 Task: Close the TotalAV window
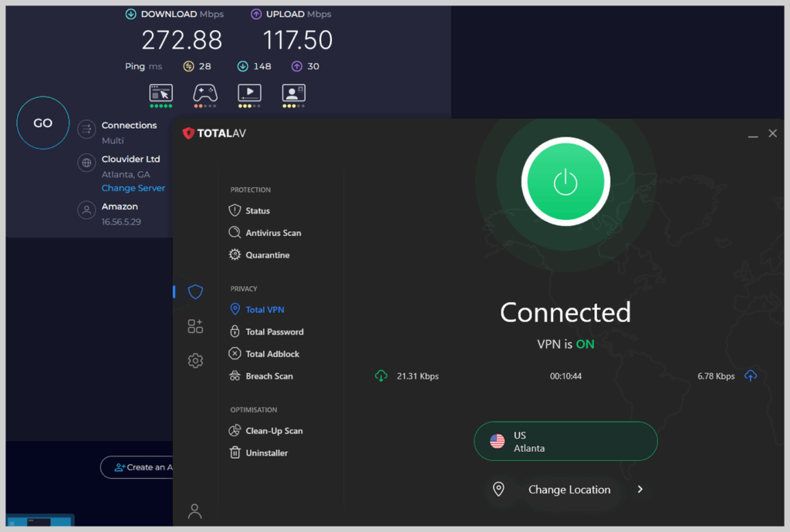772,133
